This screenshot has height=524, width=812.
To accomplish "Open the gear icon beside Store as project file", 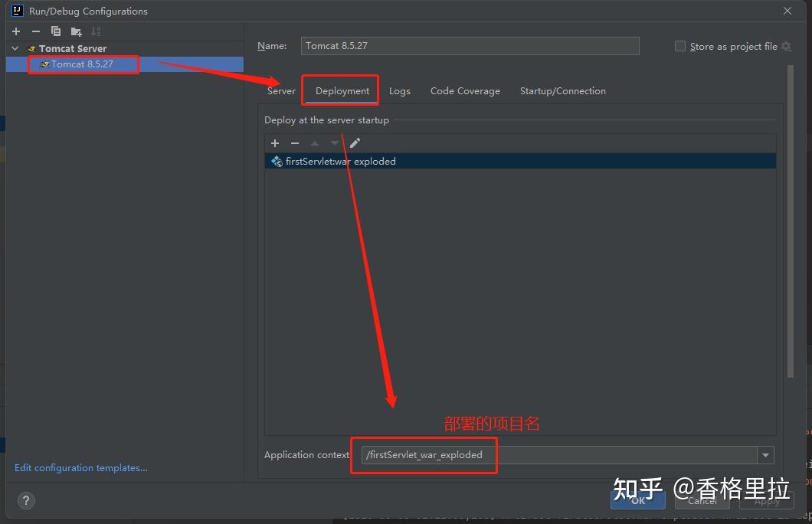I will click(x=786, y=46).
